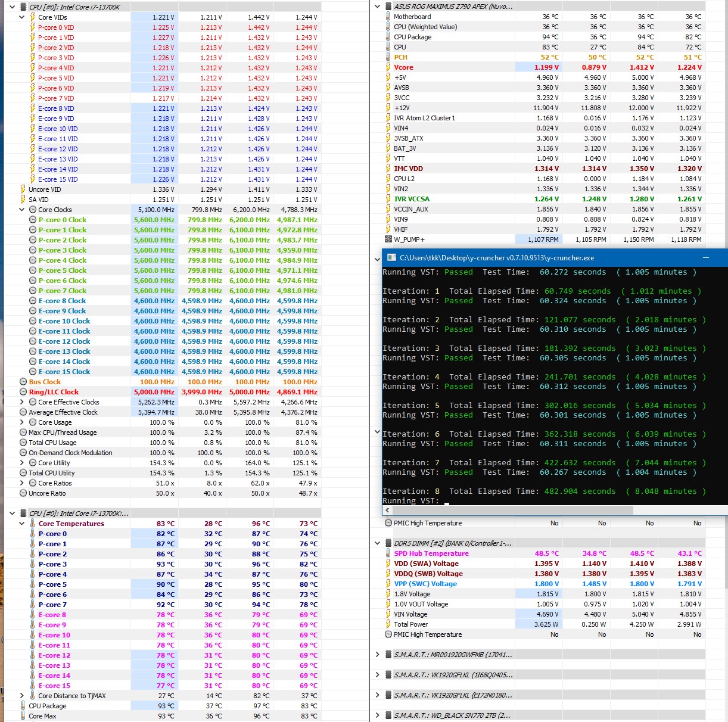Click the thermometer icon beside Core Max
Image resolution: width=728 pixels, height=722 pixels.
point(23,716)
